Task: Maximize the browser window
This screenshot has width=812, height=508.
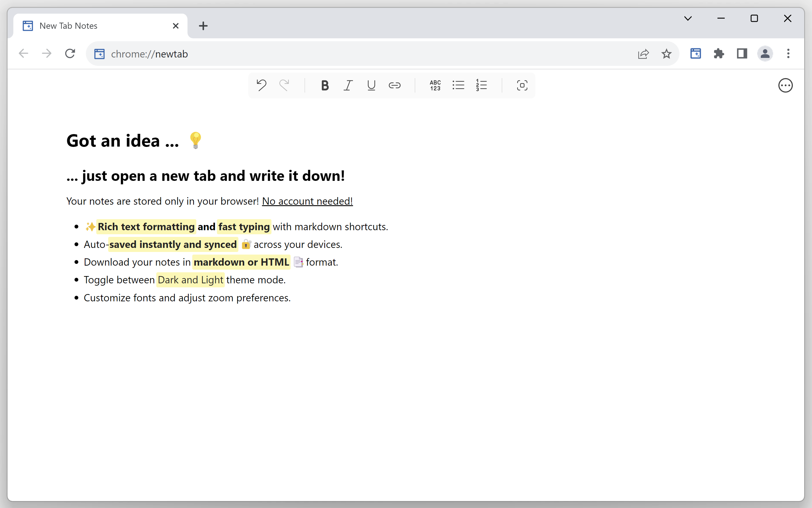Action: pos(754,19)
